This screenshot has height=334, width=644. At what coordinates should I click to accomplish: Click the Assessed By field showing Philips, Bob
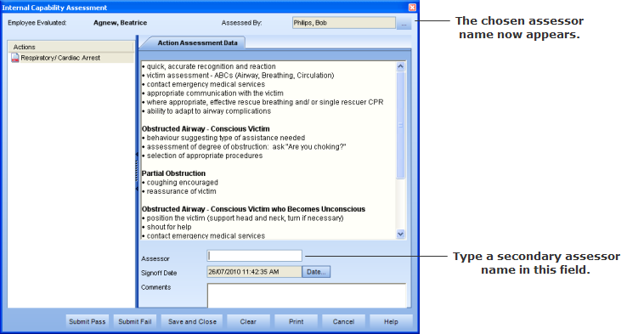pos(344,23)
